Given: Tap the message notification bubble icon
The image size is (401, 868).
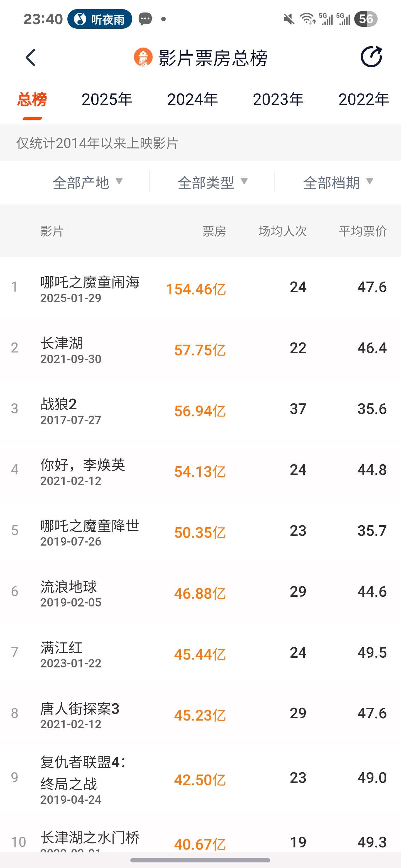Looking at the screenshot, I should 145,19.
